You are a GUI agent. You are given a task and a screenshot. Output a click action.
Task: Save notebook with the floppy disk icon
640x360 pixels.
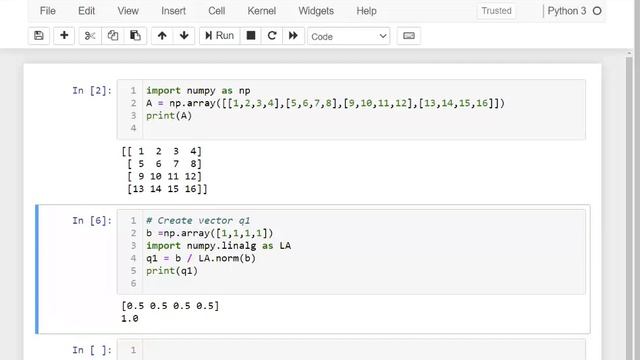[x=39, y=36]
